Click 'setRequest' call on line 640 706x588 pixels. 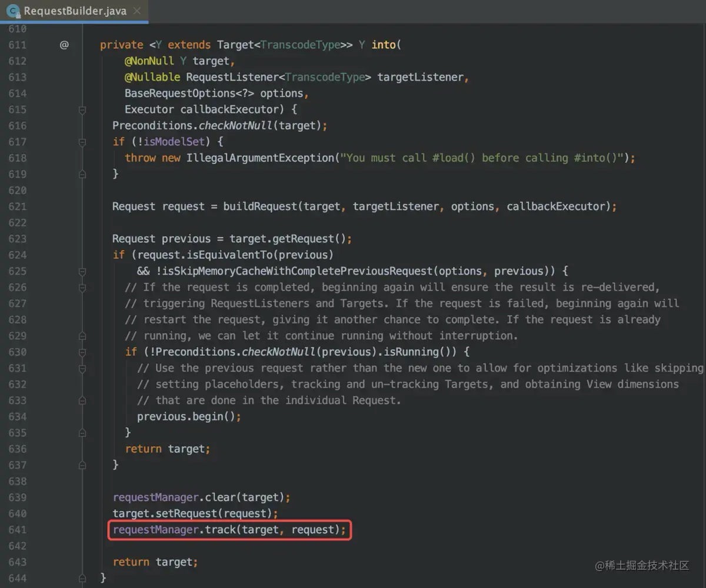(x=187, y=513)
